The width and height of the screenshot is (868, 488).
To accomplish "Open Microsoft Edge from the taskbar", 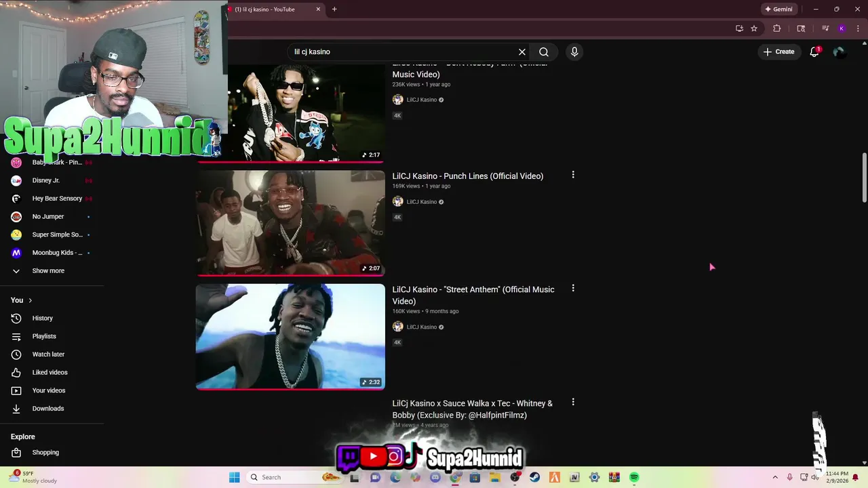I will (395, 477).
